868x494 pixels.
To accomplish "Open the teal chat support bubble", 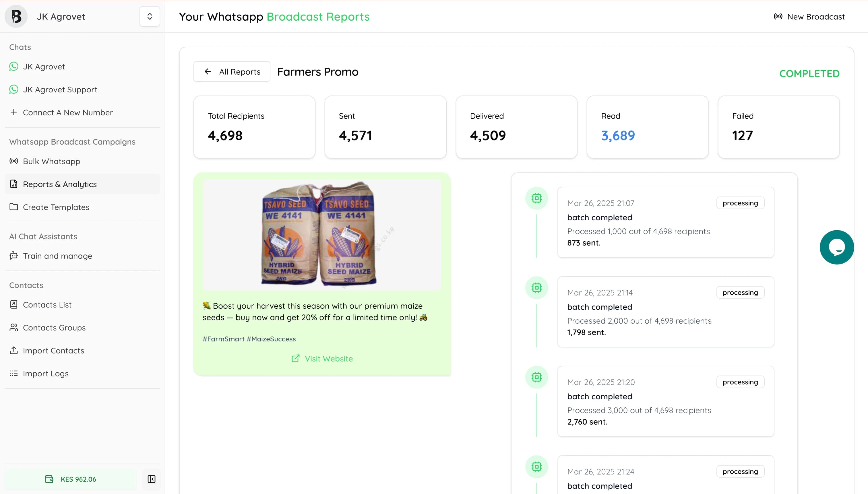I will (x=836, y=247).
